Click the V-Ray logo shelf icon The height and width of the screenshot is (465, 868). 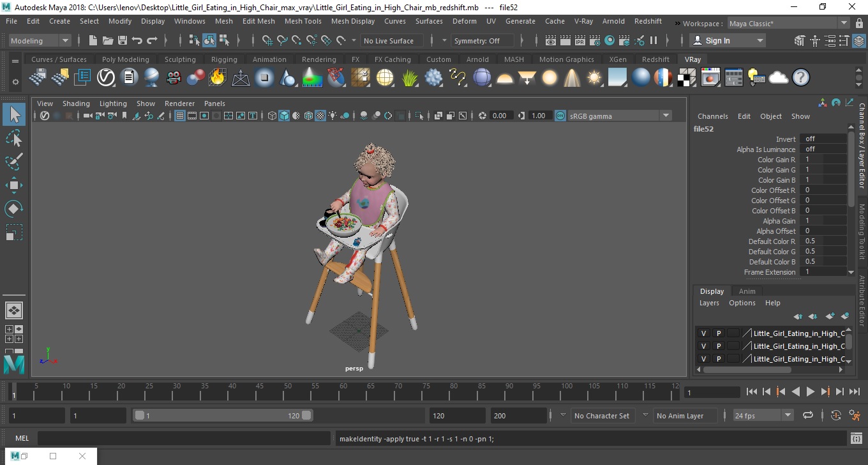[x=106, y=78]
